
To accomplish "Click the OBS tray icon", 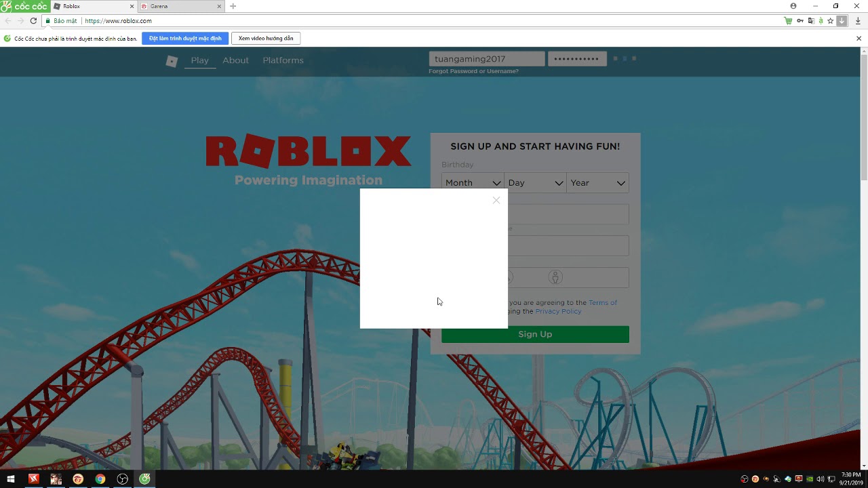I will pyautogui.click(x=745, y=479).
